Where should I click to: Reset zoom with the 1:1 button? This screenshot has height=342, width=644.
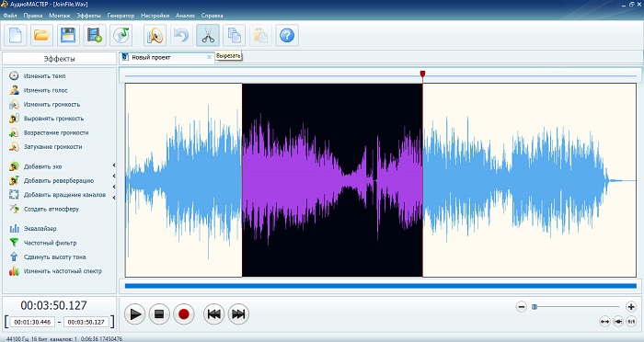631,322
